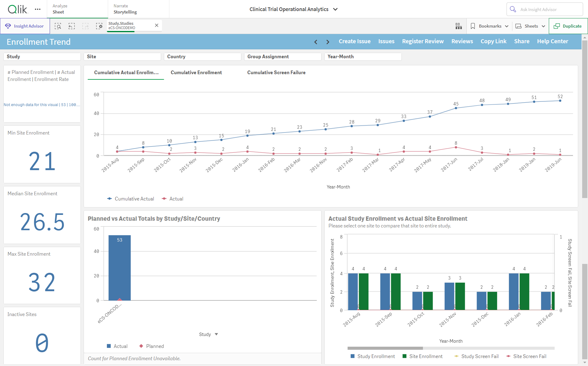
Task: Click the 2017-Jun data point labeled 45
Action: coord(456,108)
